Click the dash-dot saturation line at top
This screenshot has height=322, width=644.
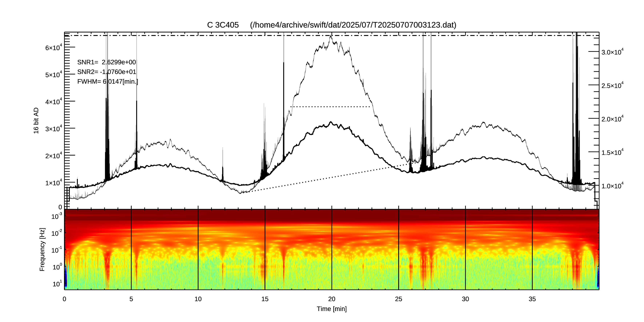(332, 35)
